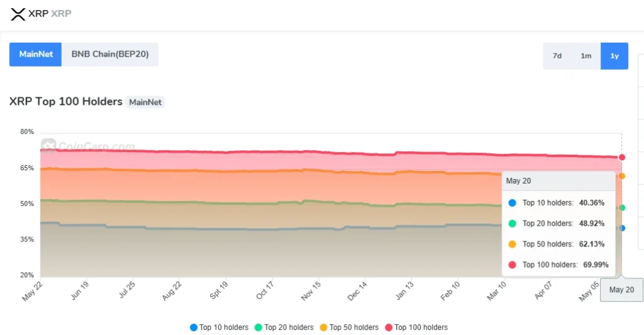Switch to the MainNet tab
The image size is (644, 335).
coord(36,54)
